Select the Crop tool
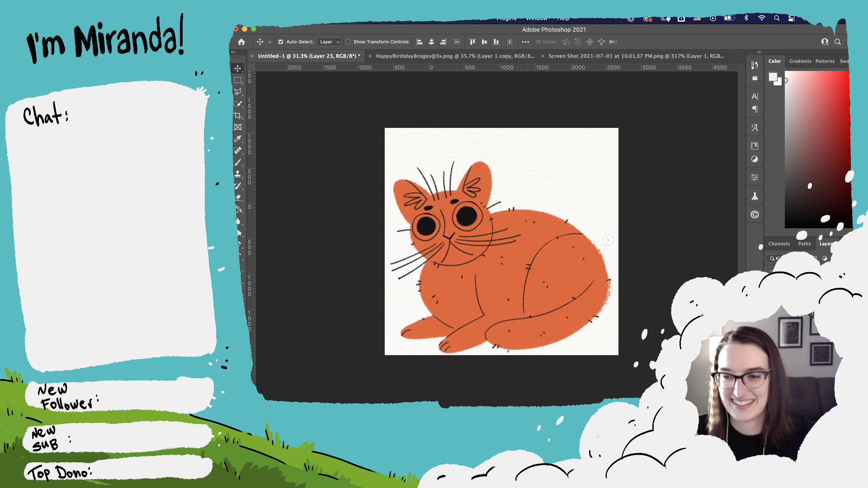The height and width of the screenshot is (488, 868). pos(237,115)
